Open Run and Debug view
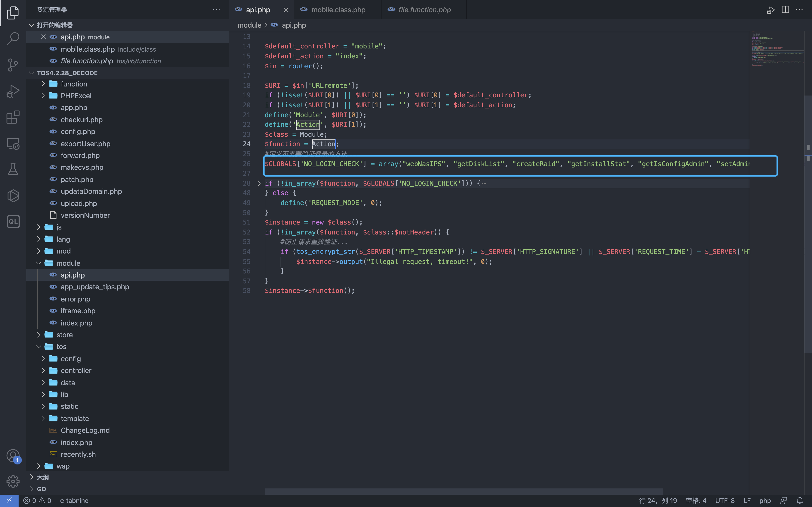812x507 pixels. [13, 91]
